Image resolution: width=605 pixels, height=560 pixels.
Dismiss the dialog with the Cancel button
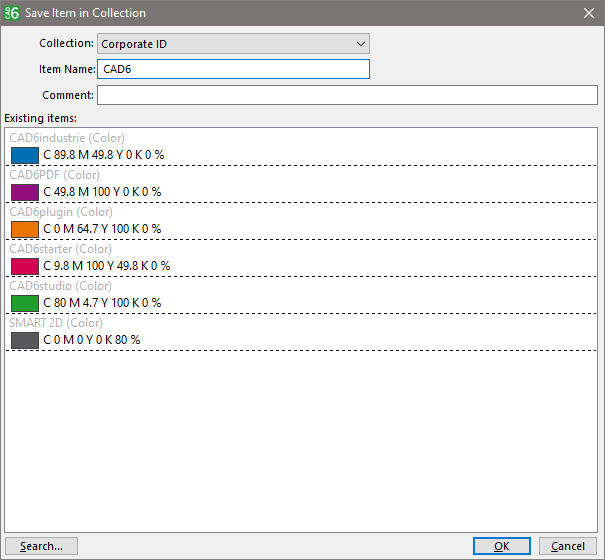pos(568,546)
